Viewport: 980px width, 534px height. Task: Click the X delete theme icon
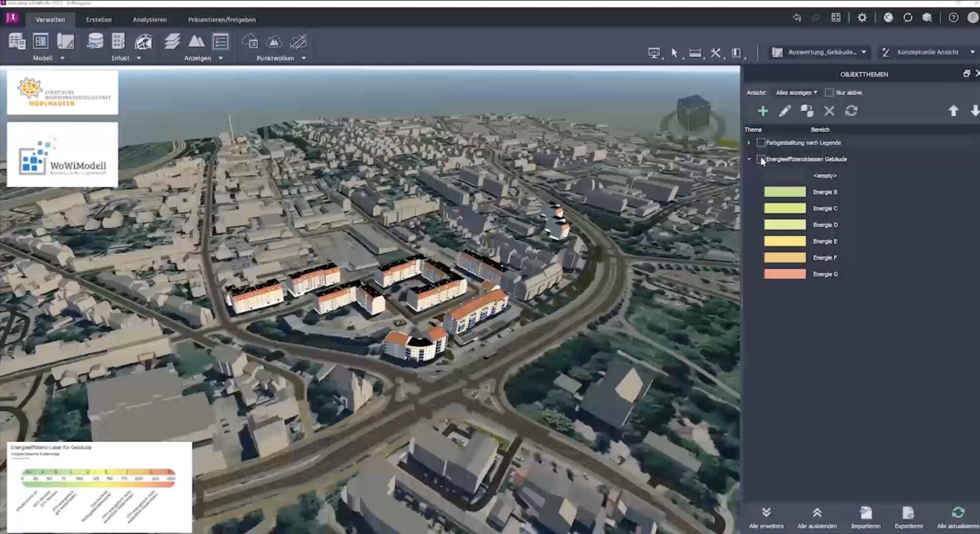tap(829, 111)
